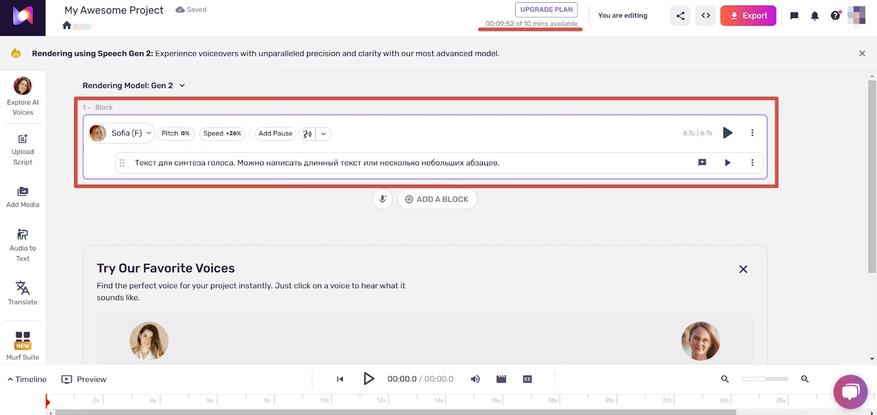Preview the left favorite voice avatar

point(149,341)
